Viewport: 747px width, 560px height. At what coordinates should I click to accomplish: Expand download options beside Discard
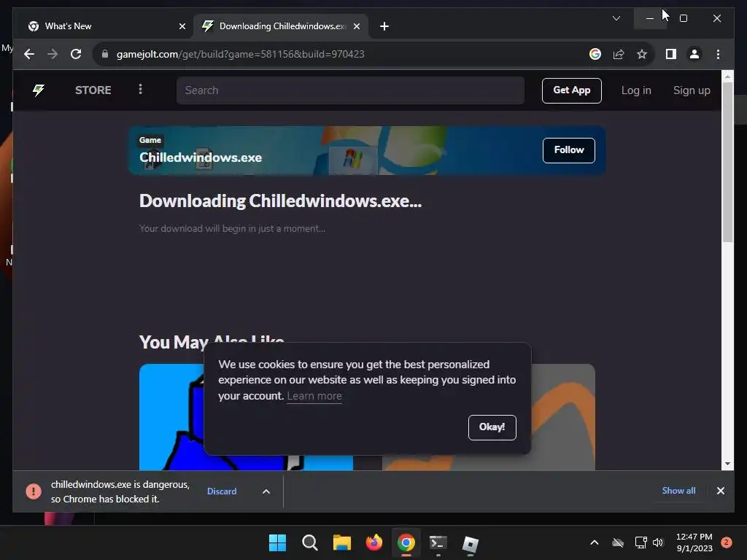tap(266, 491)
